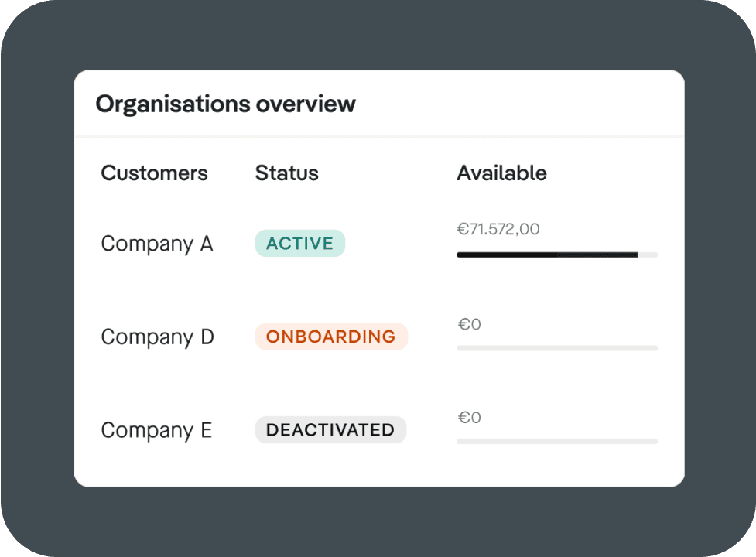
Task: Click Company D's empty balance progress bar
Action: click(x=557, y=348)
